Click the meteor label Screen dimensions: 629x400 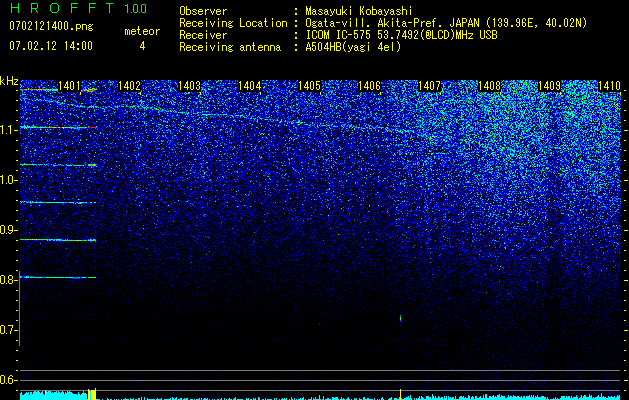[x=142, y=31]
